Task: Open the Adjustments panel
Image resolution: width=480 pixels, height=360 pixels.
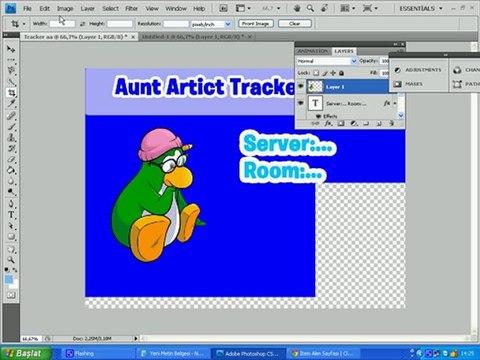Action: tap(418, 70)
